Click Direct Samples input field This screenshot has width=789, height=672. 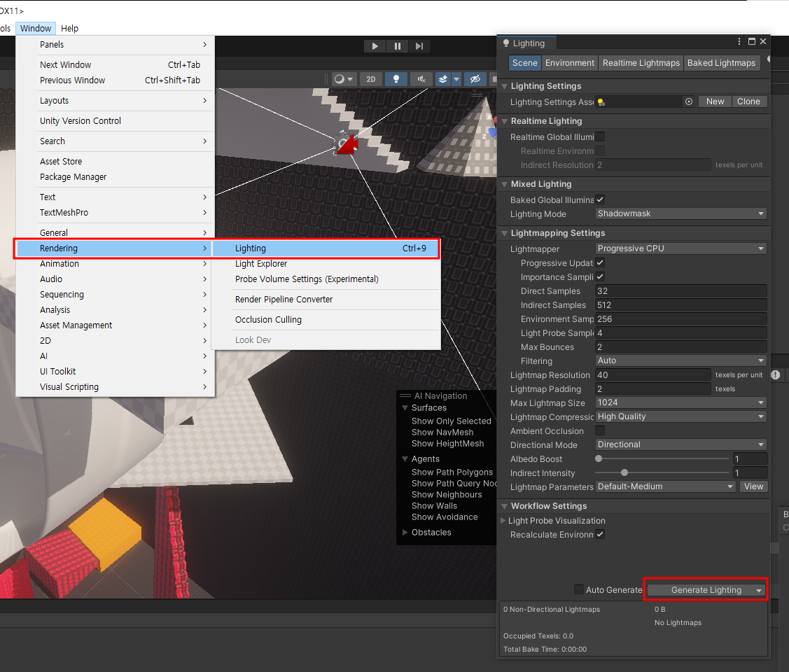coord(680,290)
